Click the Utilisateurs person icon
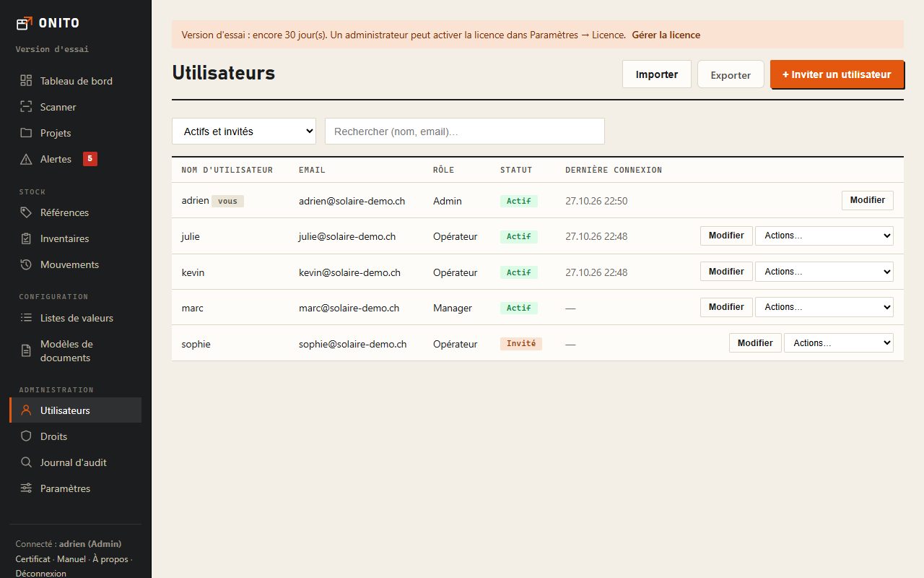This screenshot has width=924, height=578. tap(26, 410)
